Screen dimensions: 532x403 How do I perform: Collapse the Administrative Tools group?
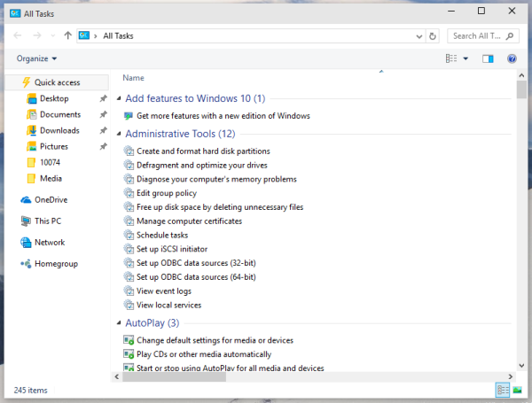119,134
